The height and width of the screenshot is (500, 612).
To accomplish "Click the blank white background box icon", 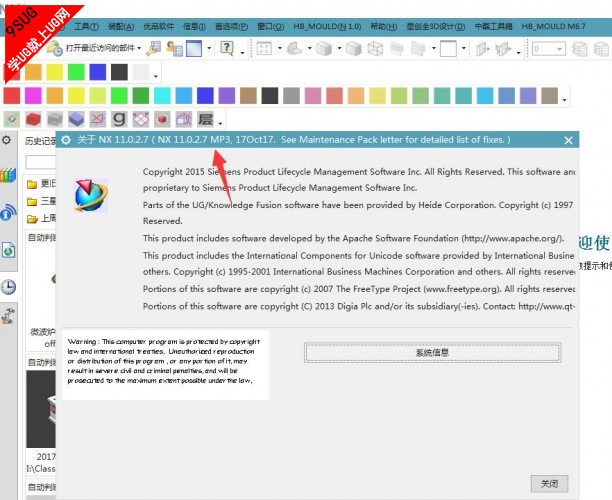I will [448, 48].
